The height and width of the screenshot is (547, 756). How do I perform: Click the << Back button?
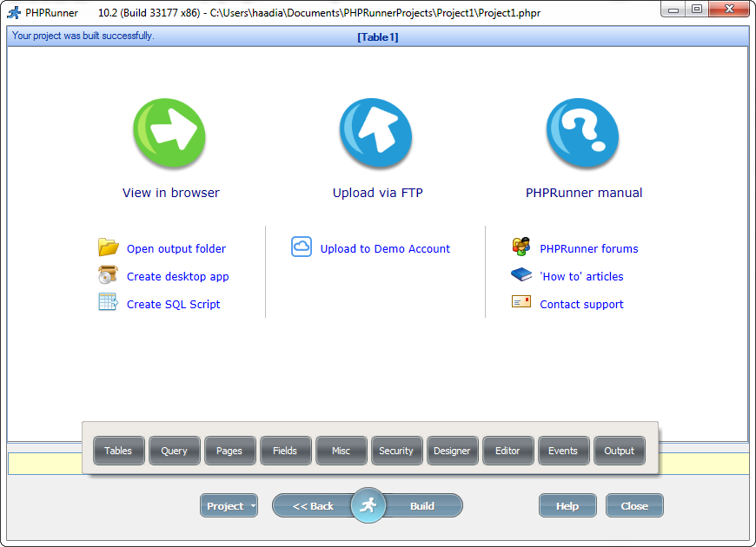click(x=313, y=505)
